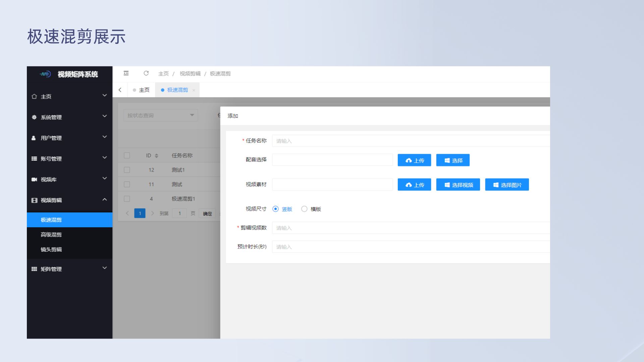Focus the 视频素材 text field

coord(332,184)
